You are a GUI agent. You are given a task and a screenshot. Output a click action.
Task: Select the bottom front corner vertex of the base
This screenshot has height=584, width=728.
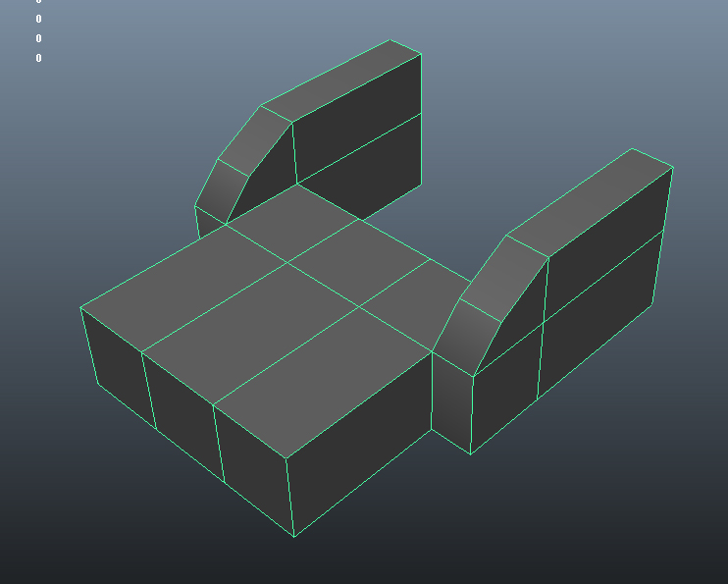pos(294,537)
